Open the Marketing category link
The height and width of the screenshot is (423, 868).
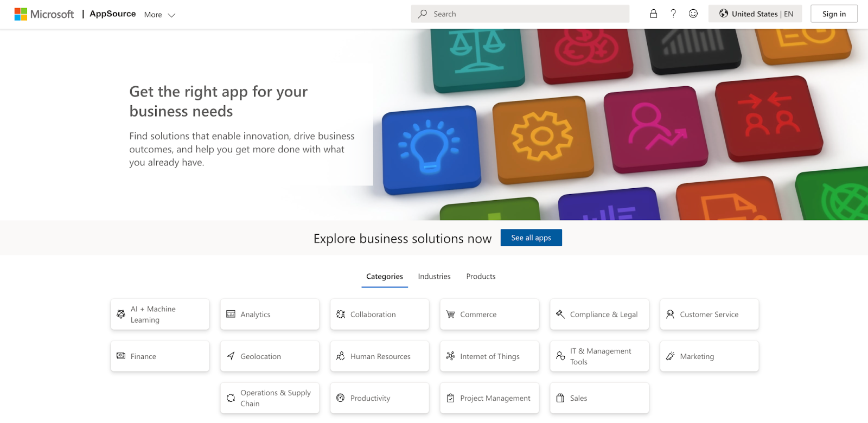pos(709,356)
